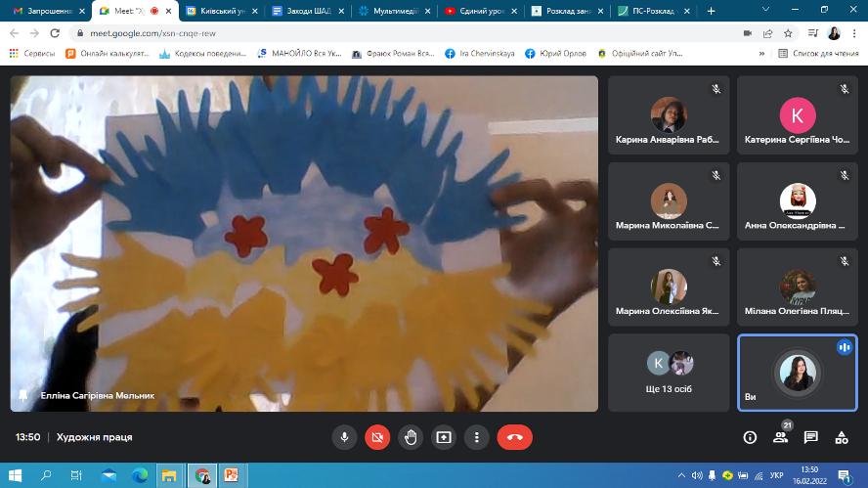Click muted mic icon on Анна's tile

point(845,176)
